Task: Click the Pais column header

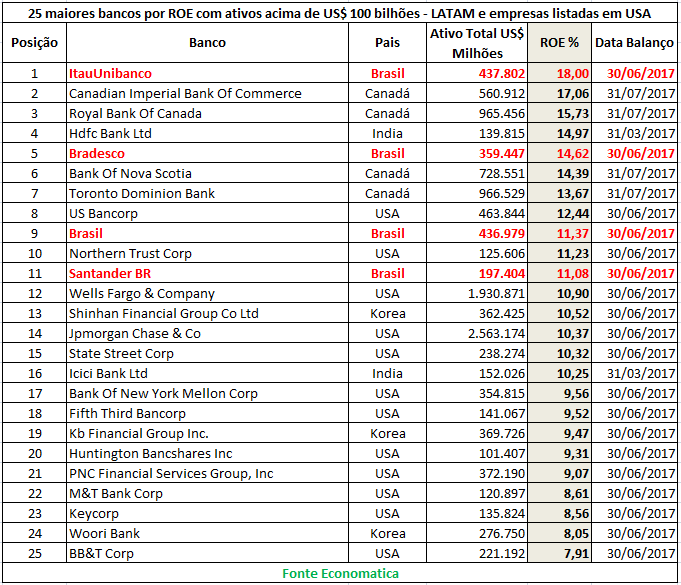Action: 387,43
